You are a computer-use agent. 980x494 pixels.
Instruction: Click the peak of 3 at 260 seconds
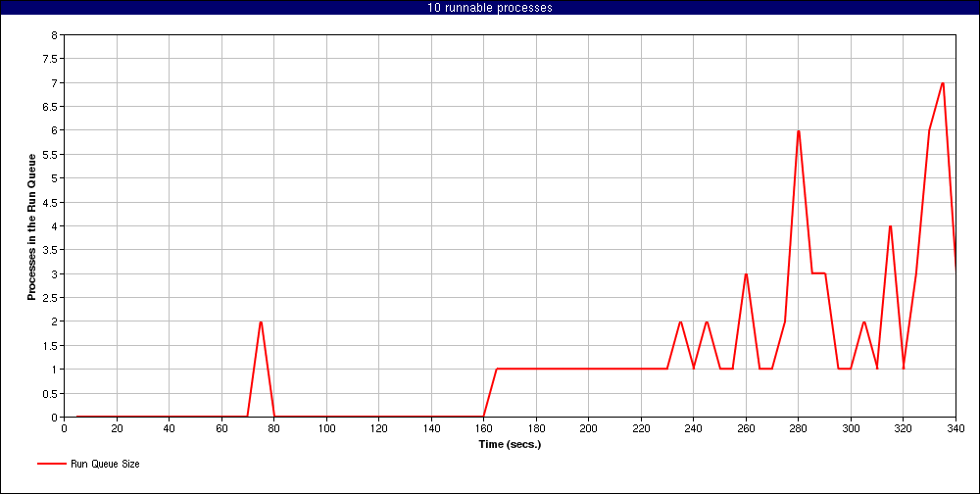pos(746,273)
